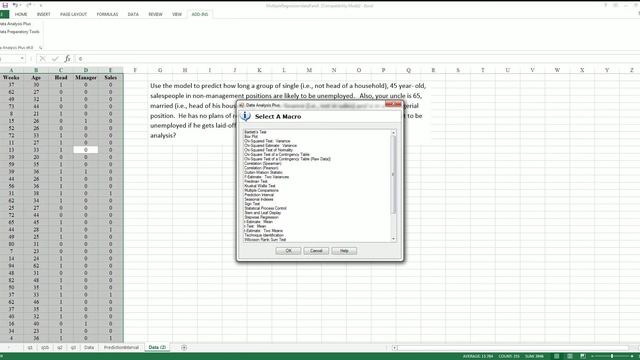
Task: Click the formula bar Cancel X icon
Action: 42,59
